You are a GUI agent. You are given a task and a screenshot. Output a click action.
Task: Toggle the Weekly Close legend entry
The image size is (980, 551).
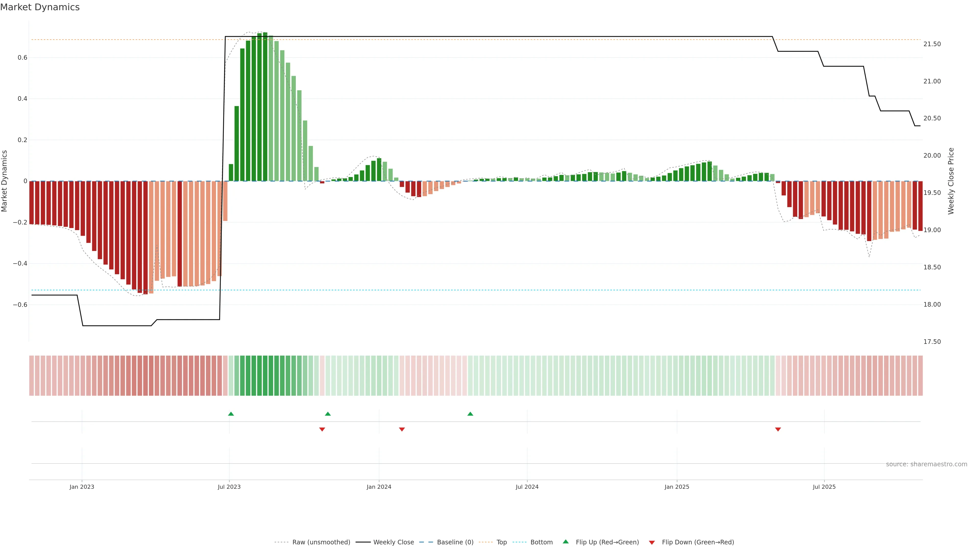[393, 542]
